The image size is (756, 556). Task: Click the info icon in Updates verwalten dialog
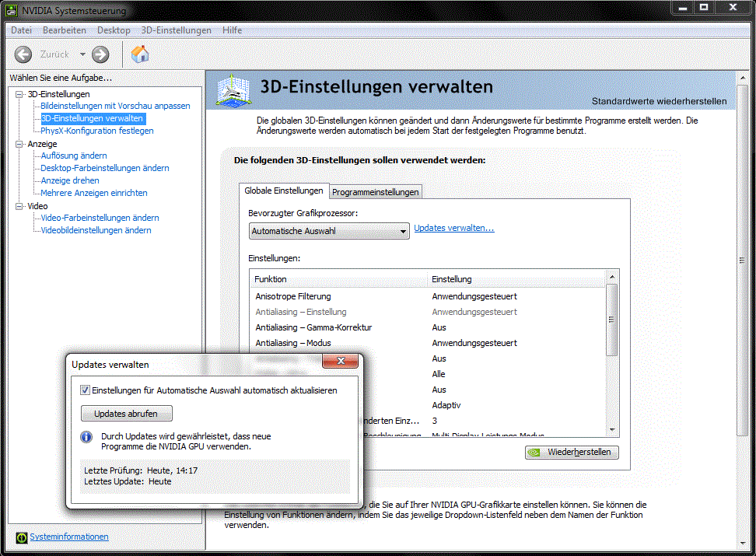(x=86, y=437)
